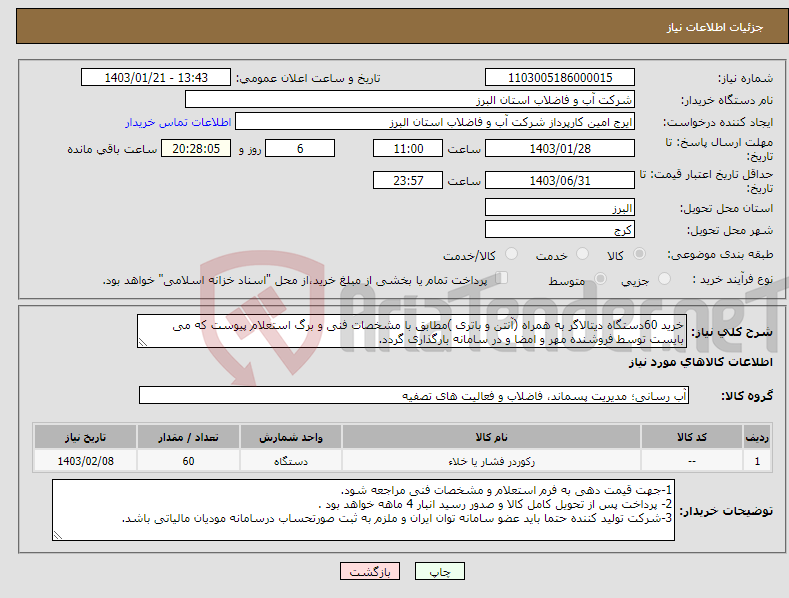The height and width of the screenshot is (598, 789).
Task: Click announcement date field 1403/01/21 - 13:43
Action: 155,78
